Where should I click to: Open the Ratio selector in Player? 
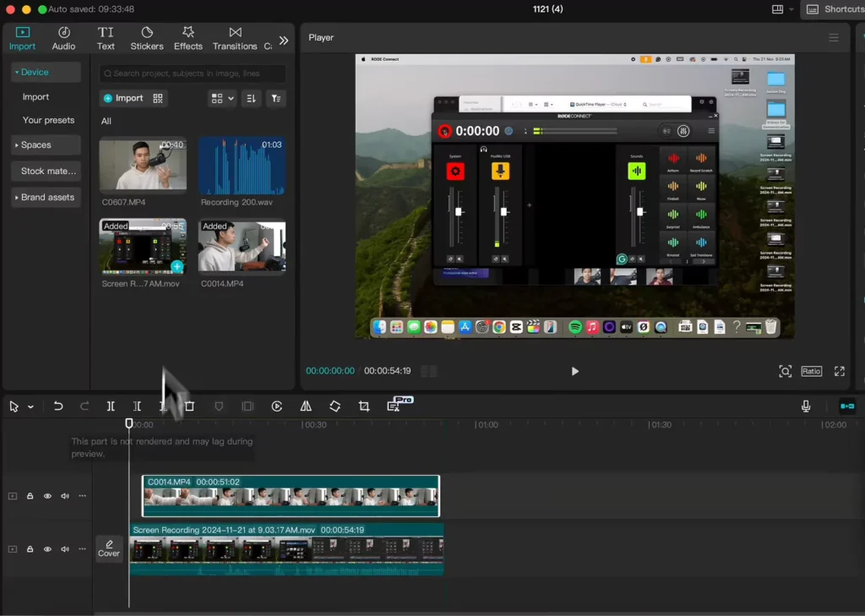click(811, 371)
